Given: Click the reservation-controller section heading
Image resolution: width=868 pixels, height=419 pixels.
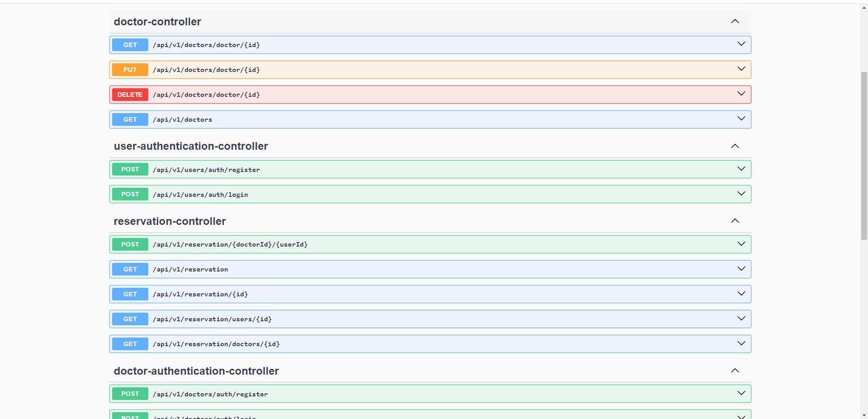Looking at the screenshot, I should tap(170, 221).
